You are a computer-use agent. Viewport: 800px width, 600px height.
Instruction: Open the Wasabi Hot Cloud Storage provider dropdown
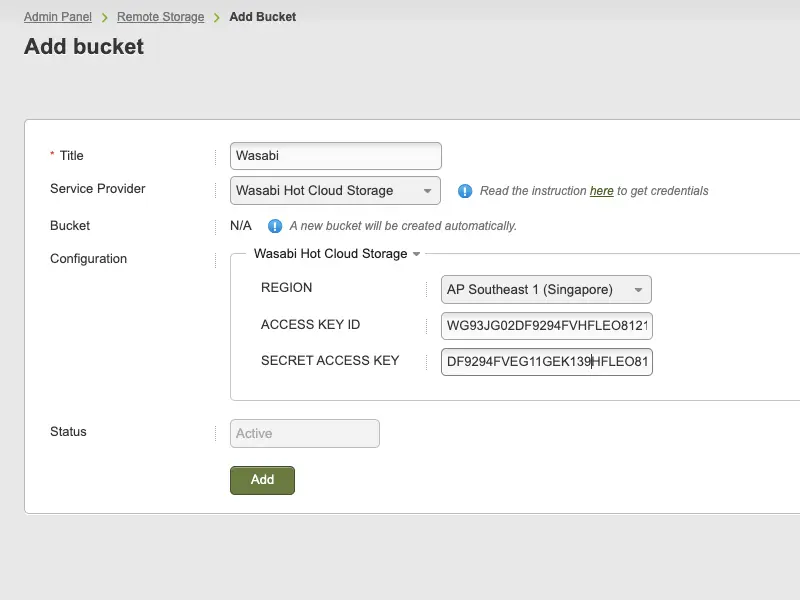335,190
